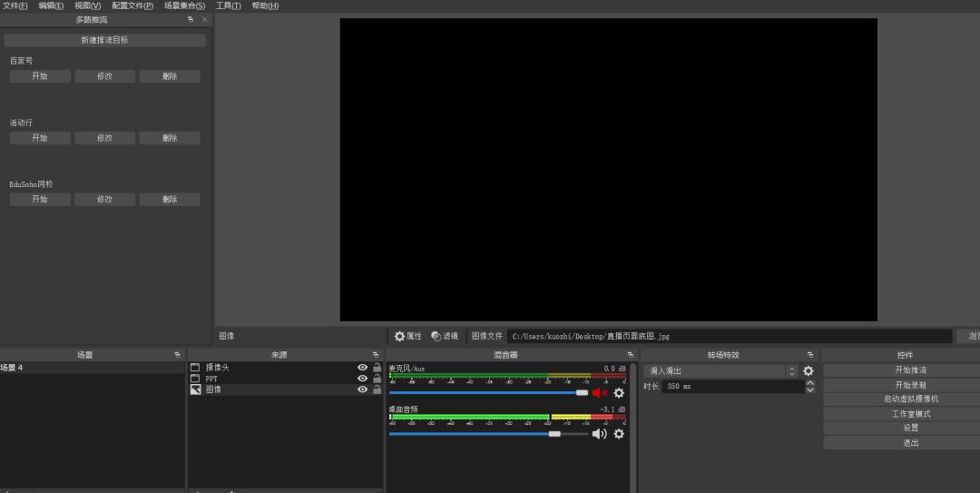Modify the 活动行 stream target
This screenshot has width=980, height=493.
point(105,138)
